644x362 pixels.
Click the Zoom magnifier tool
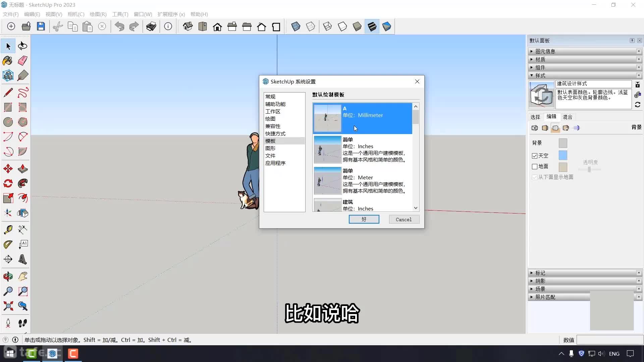point(8,291)
